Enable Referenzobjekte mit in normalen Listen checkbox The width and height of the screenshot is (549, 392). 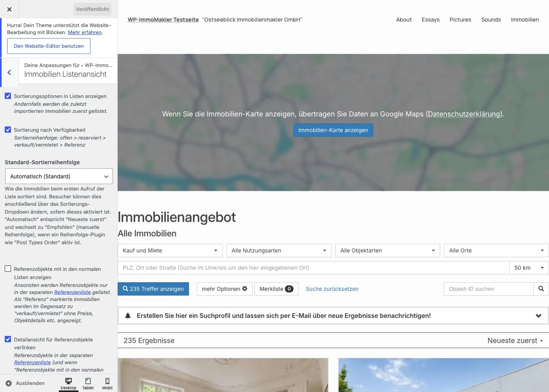pyautogui.click(x=8, y=269)
